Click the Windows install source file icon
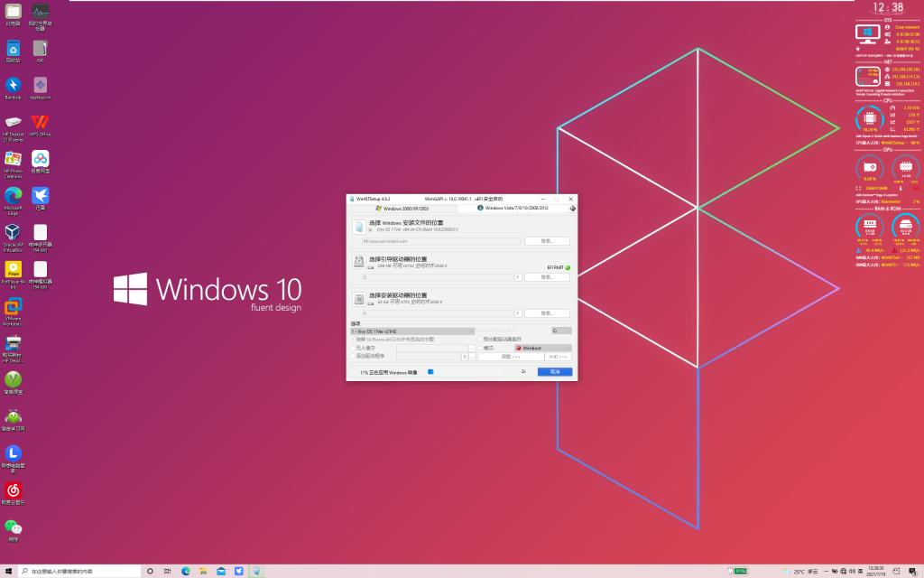The height and width of the screenshot is (578, 924). 358,227
